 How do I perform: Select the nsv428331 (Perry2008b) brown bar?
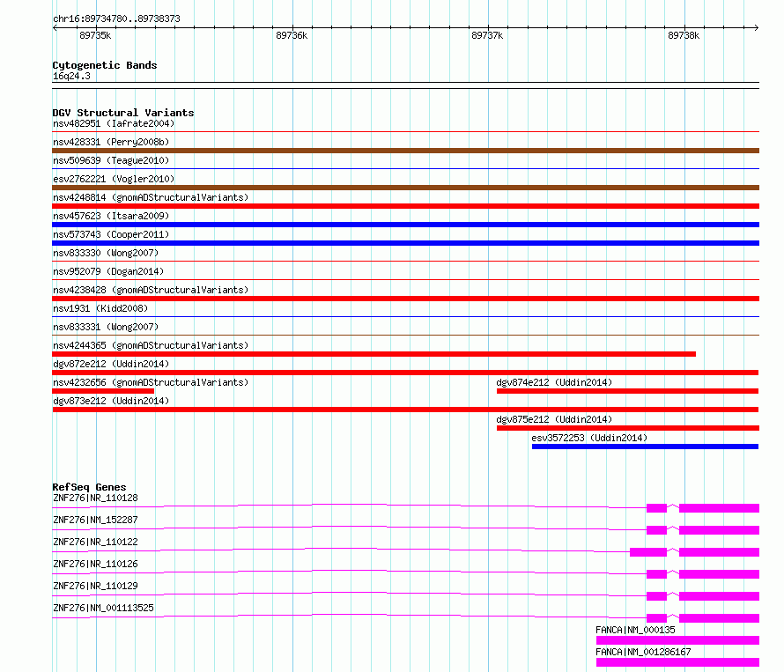[405, 151]
